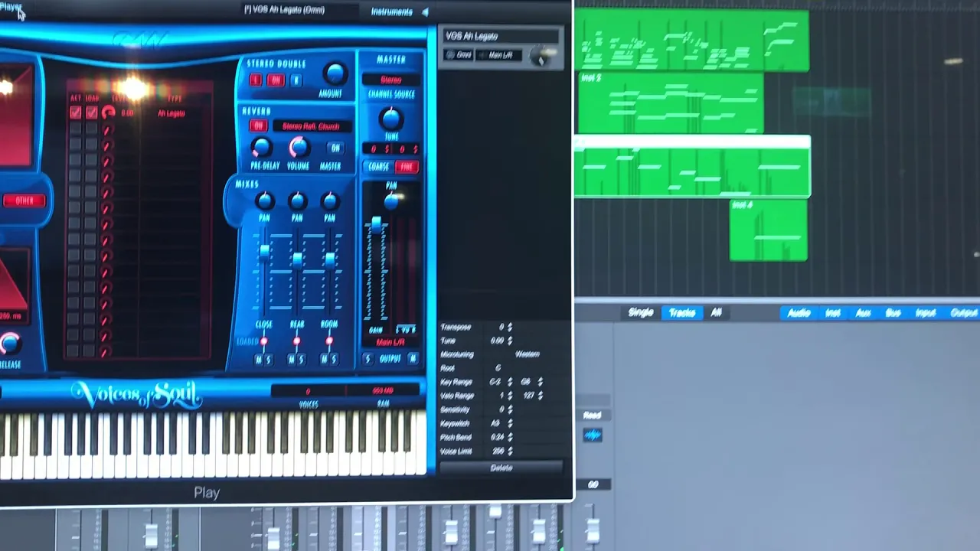This screenshot has height=551, width=980.
Task: Adjust the instrument volume knob in sidebar
Action: [x=541, y=56]
